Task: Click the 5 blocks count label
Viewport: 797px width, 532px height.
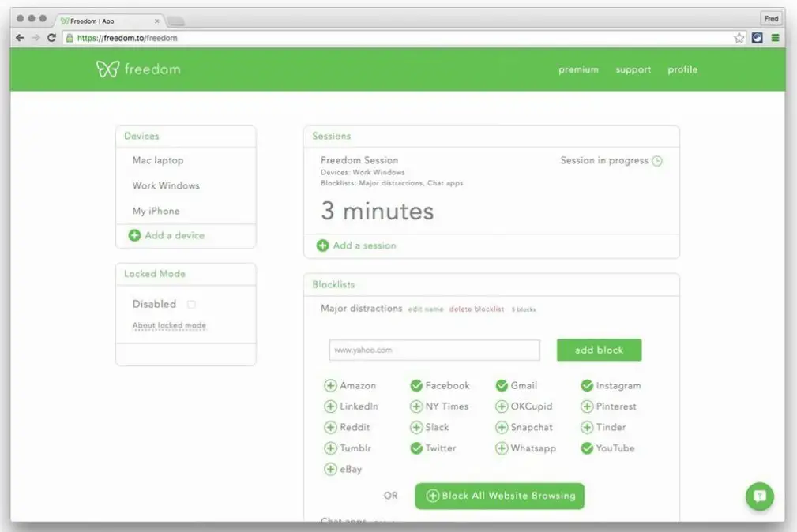Action: tap(524, 309)
